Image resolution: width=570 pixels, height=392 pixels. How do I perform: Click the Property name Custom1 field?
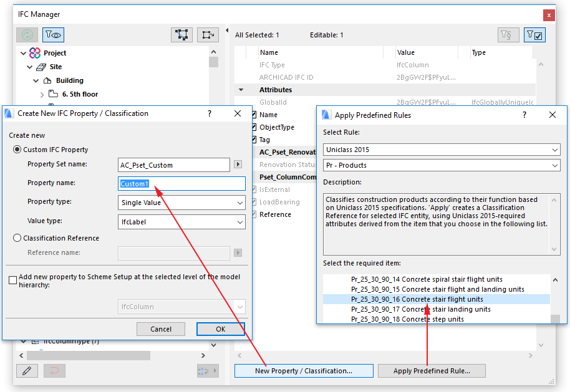coord(181,184)
